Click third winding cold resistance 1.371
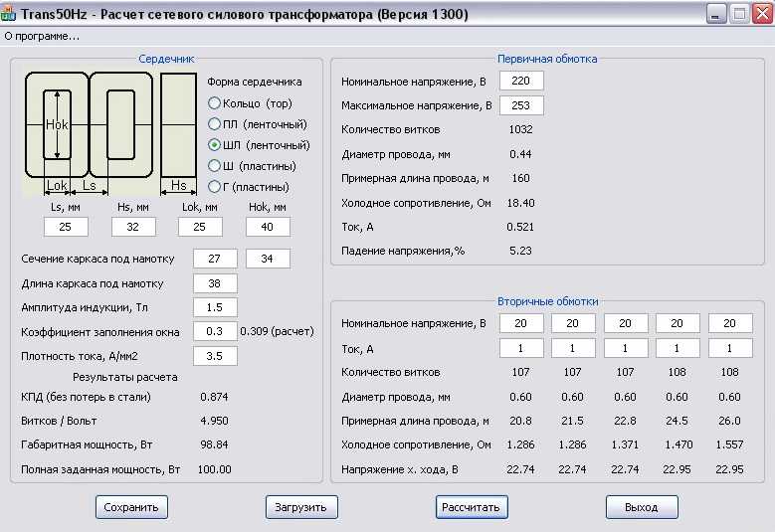The width and height of the screenshot is (775, 532). click(x=625, y=444)
